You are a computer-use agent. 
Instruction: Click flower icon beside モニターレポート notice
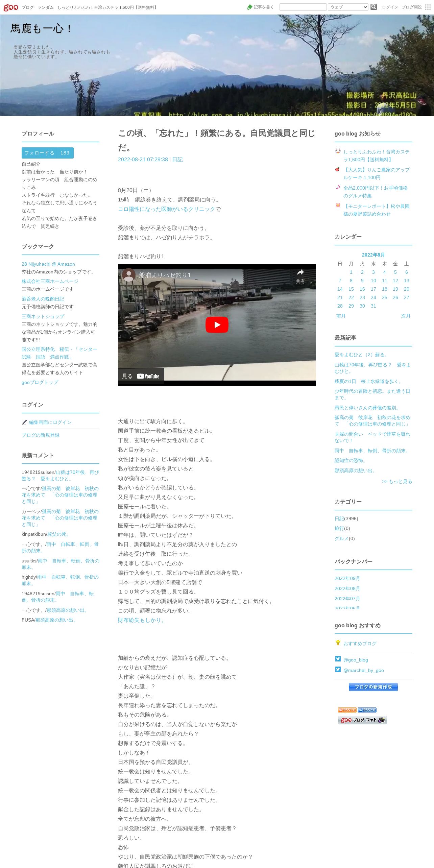[338, 205]
